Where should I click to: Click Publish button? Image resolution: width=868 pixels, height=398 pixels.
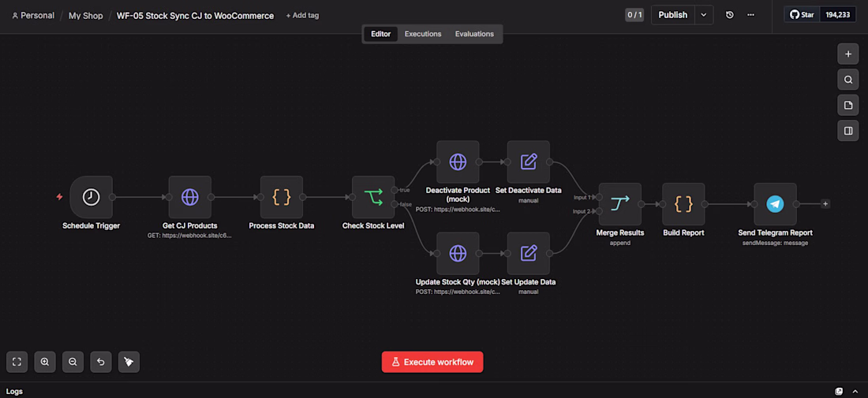pos(672,15)
